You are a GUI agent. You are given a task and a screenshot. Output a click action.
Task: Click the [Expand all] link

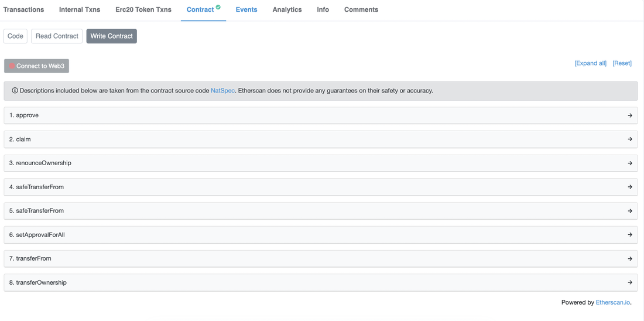pyautogui.click(x=590, y=63)
